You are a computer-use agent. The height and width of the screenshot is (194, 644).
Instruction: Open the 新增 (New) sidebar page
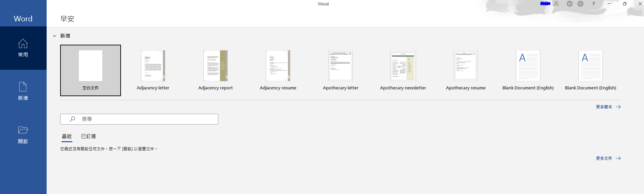(x=23, y=91)
